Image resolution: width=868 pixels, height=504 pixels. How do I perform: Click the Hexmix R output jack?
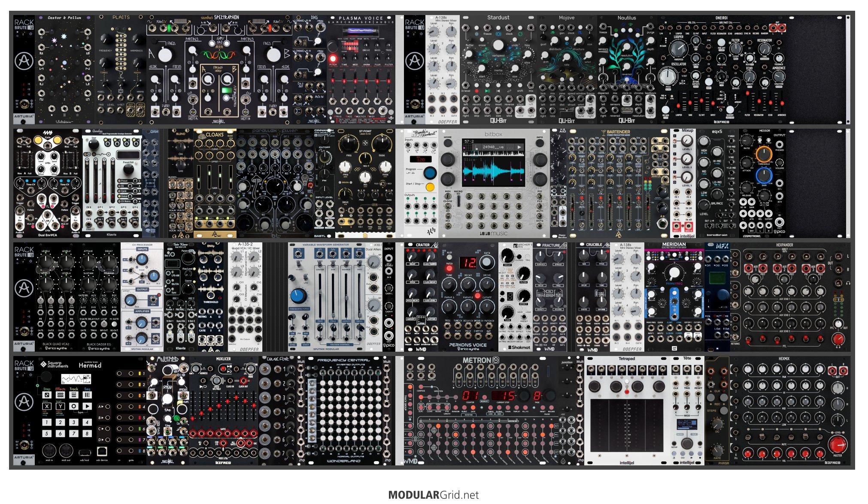(x=844, y=370)
